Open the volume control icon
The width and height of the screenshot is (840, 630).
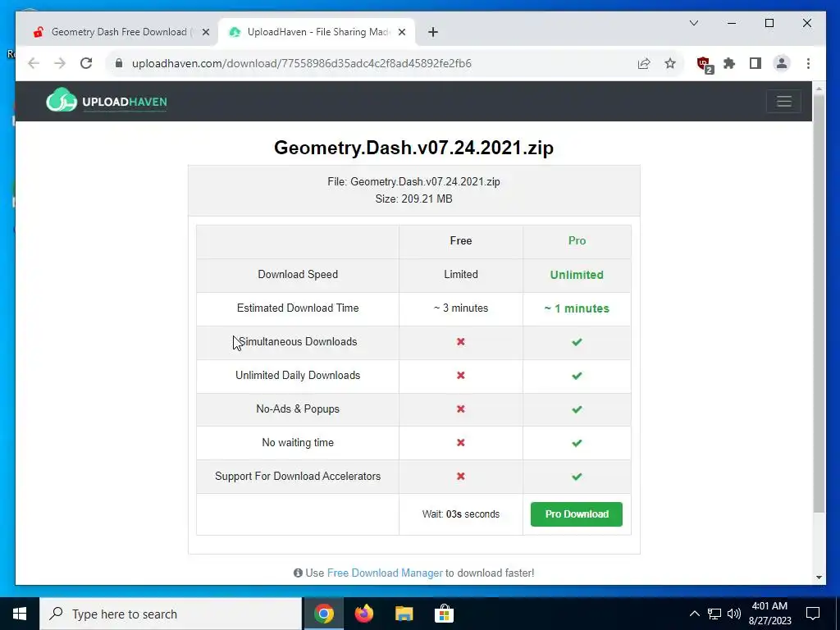[x=734, y=614]
